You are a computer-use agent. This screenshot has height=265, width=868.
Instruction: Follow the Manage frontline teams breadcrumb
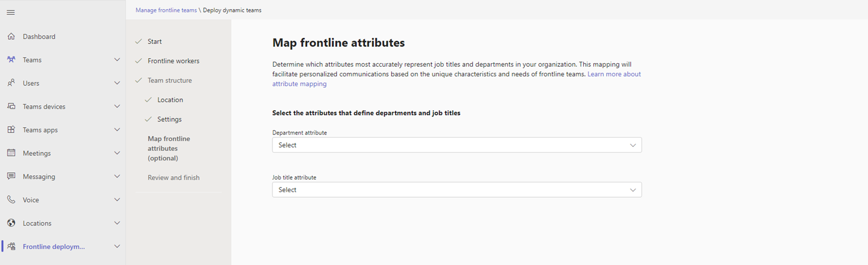click(x=166, y=10)
